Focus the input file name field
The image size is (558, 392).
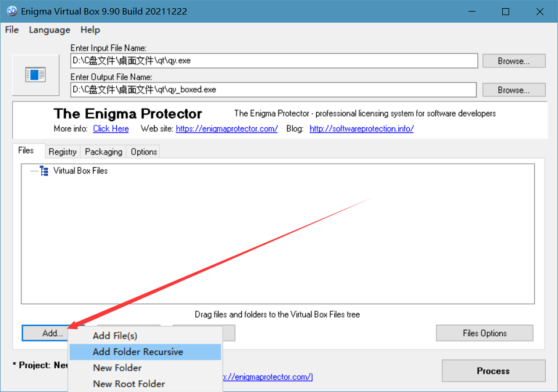[274, 61]
